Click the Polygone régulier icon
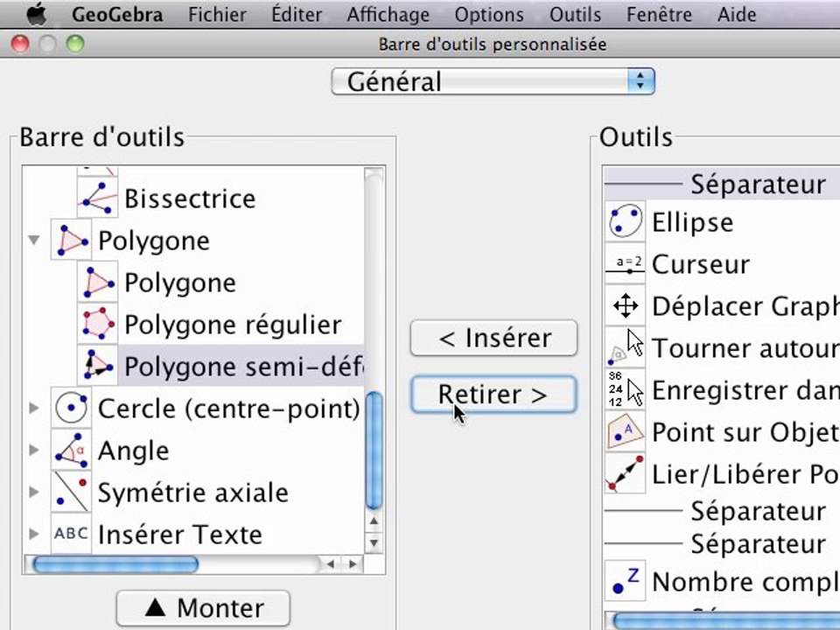 click(x=97, y=324)
